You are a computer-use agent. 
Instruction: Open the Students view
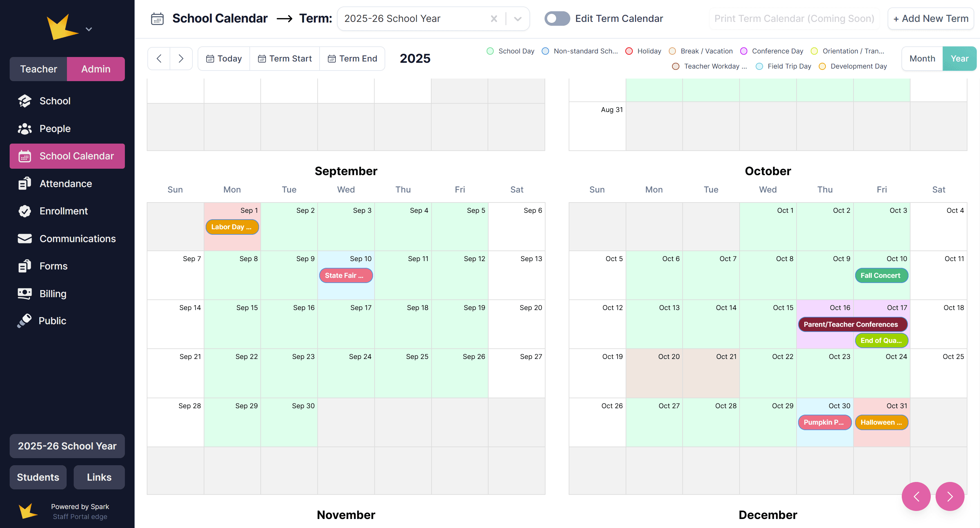[x=38, y=477]
